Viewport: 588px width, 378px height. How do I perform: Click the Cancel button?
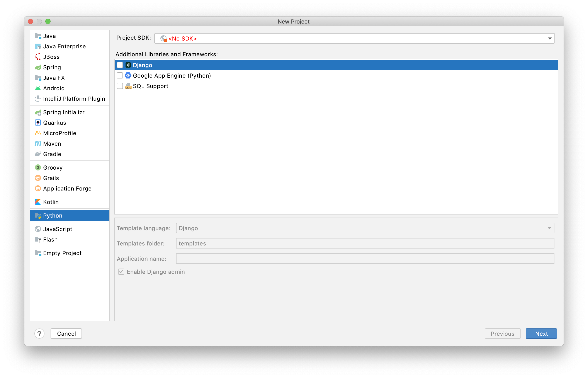tap(66, 333)
